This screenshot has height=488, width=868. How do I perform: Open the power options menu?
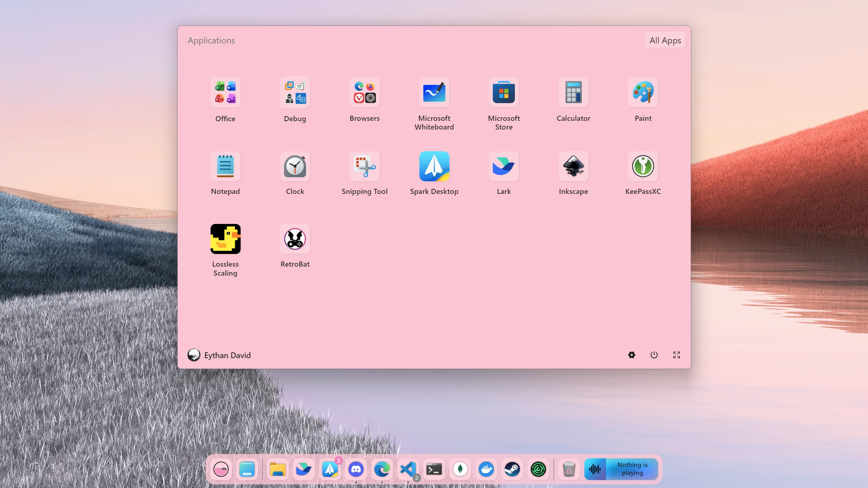[654, 355]
